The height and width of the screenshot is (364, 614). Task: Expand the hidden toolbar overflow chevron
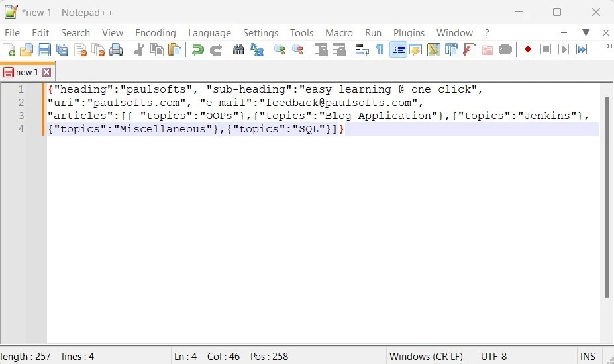coord(609,46)
